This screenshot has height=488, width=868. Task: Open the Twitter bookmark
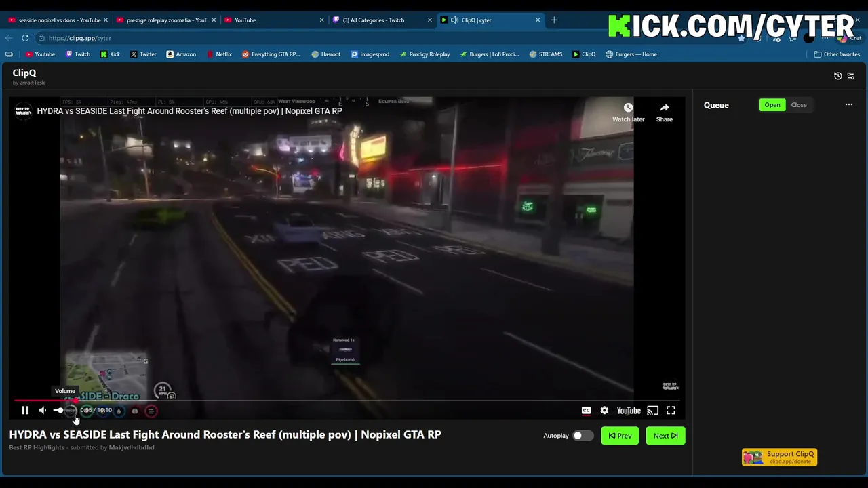click(143, 54)
